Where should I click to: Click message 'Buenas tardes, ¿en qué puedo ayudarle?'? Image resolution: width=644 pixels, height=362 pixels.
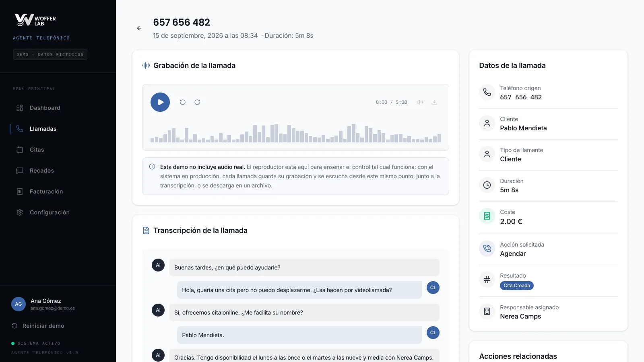304,267
